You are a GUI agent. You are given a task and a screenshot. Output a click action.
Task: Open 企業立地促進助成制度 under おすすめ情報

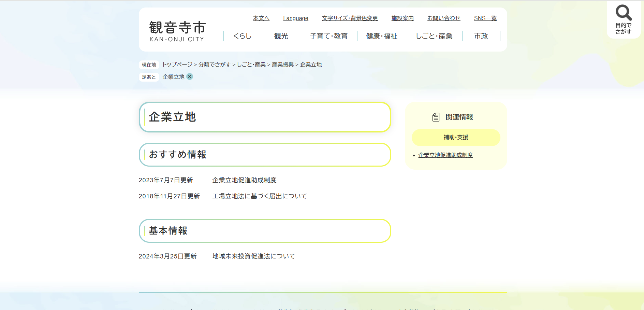coord(244,180)
